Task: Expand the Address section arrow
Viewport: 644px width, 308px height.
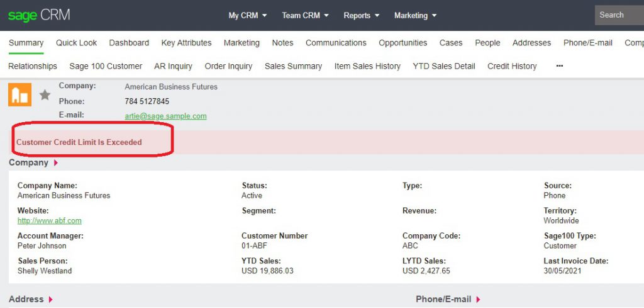Action: [50, 299]
